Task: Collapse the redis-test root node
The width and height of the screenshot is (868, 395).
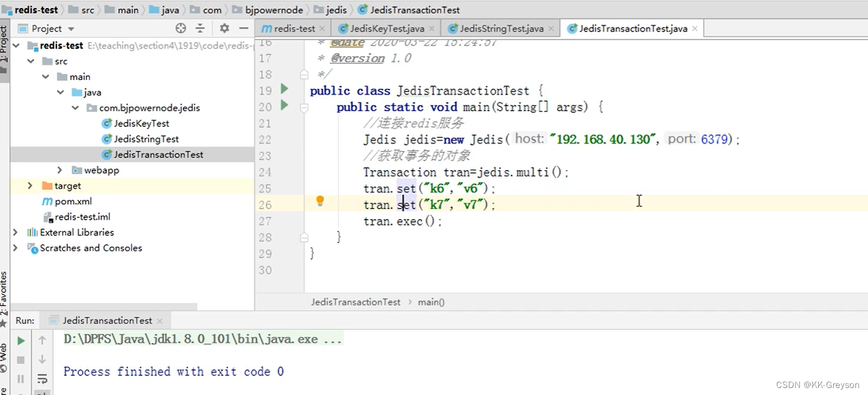Action: tap(16, 46)
